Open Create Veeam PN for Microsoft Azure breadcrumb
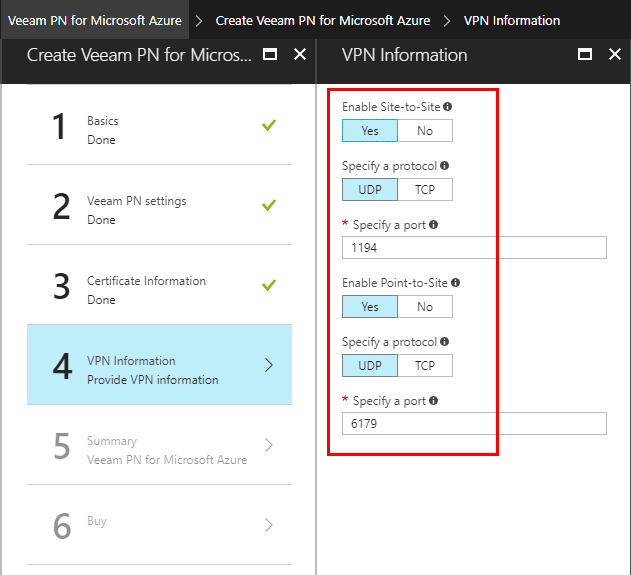Screen dimensions: 631x575 [x=322, y=20]
